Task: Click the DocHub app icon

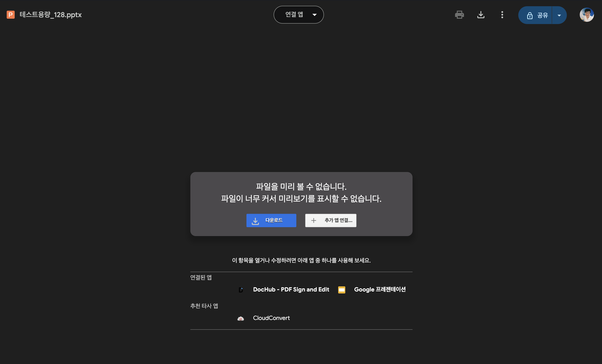Action: (241, 290)
